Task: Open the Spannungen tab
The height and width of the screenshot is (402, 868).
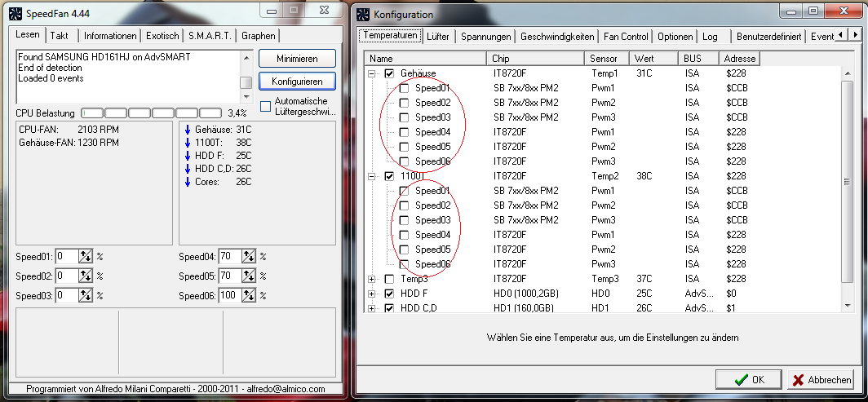Action: (485, 37)
